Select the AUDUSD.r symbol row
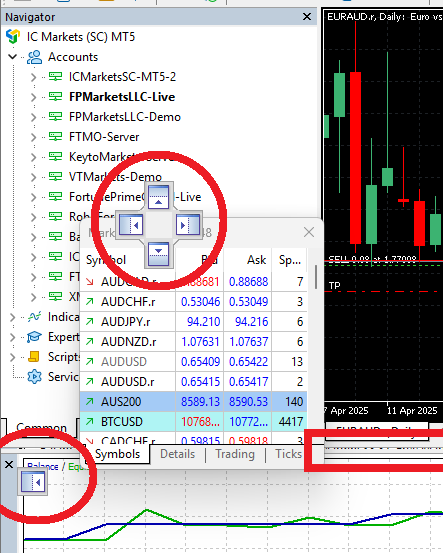The width and height of the screenshot is (443, 553). tap(193, 382)
